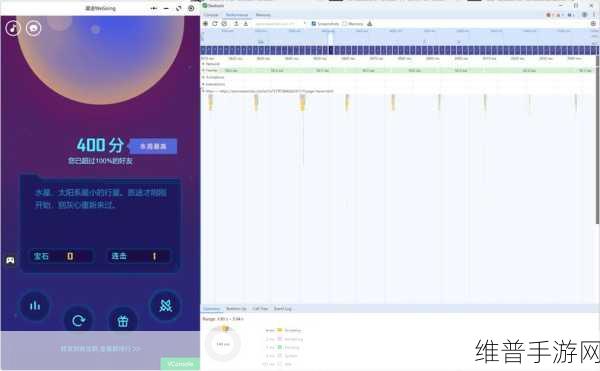Open the Summary tab
600x371 pixels.
tap(212, 309)
